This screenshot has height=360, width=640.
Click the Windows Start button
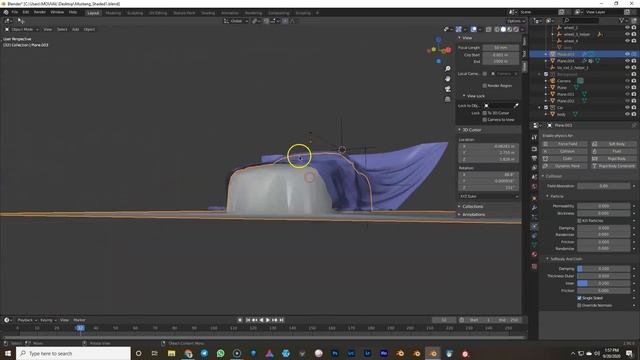pyautogui.click(x=8, y=353)
